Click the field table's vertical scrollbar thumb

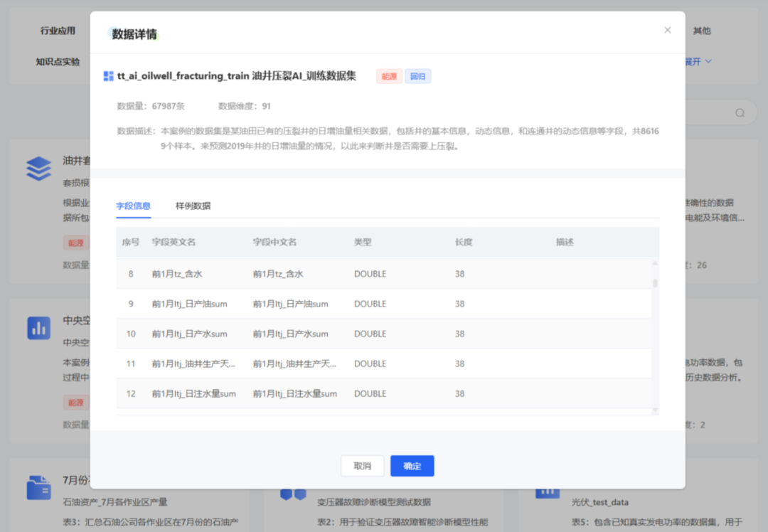coord(655,282)
